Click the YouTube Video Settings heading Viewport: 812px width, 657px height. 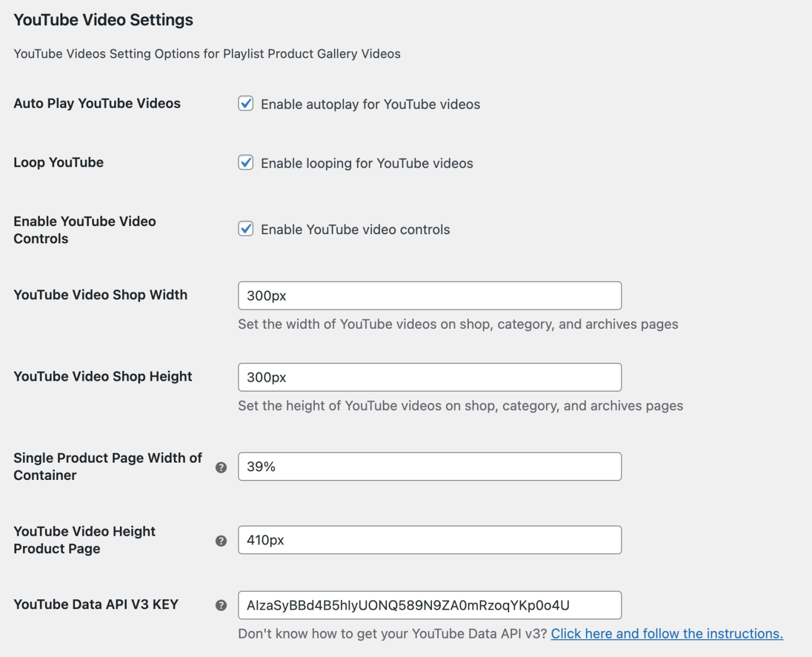pos(103,20)
